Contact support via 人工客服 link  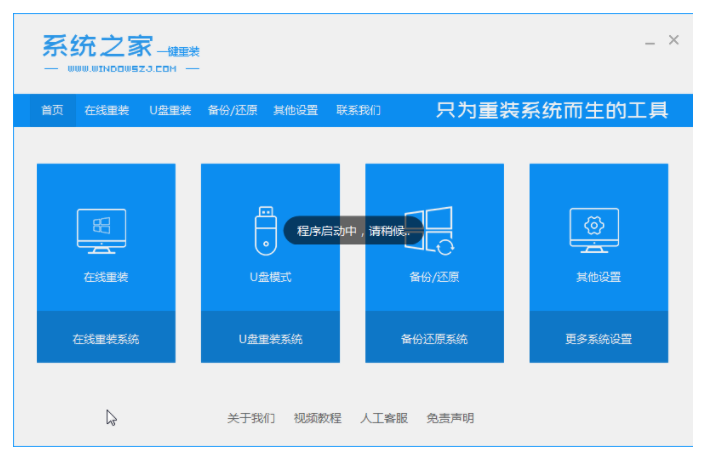point(384,418)
